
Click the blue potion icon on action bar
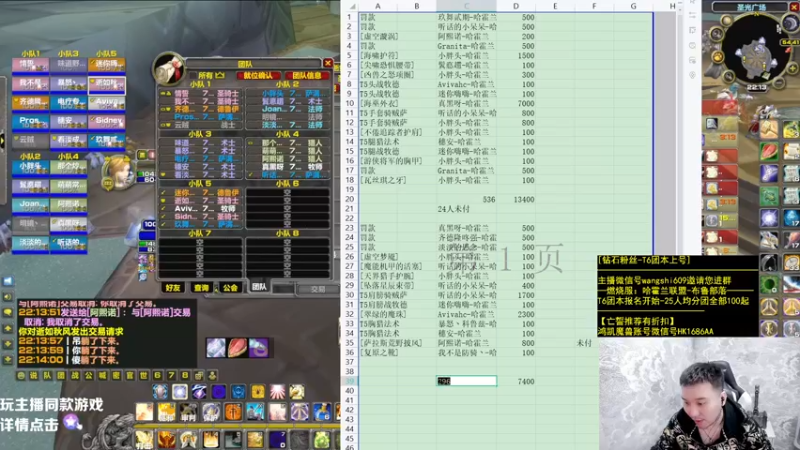pos(322,412)
